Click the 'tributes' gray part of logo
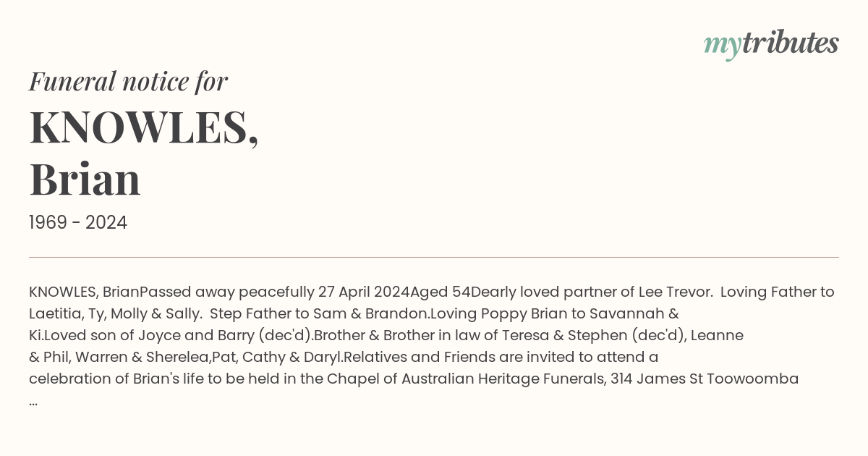 (791, 43)
